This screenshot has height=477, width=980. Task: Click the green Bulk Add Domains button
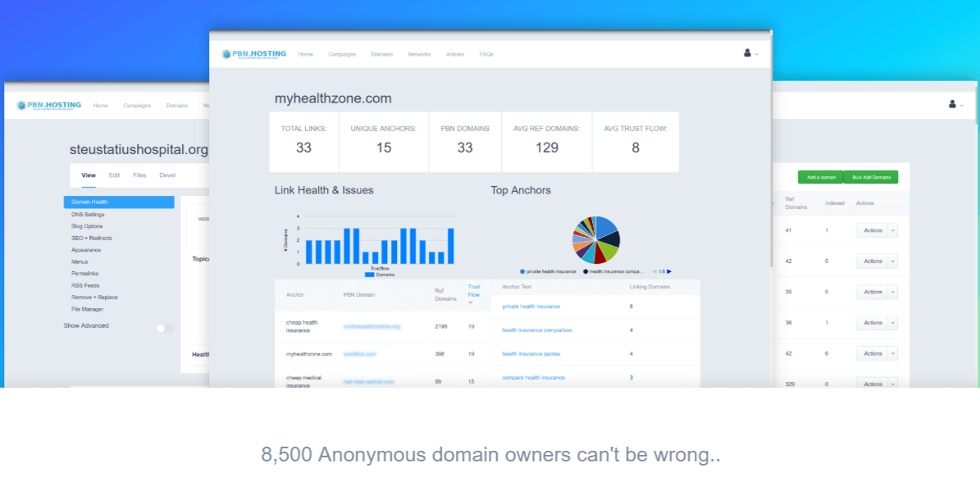871,177
